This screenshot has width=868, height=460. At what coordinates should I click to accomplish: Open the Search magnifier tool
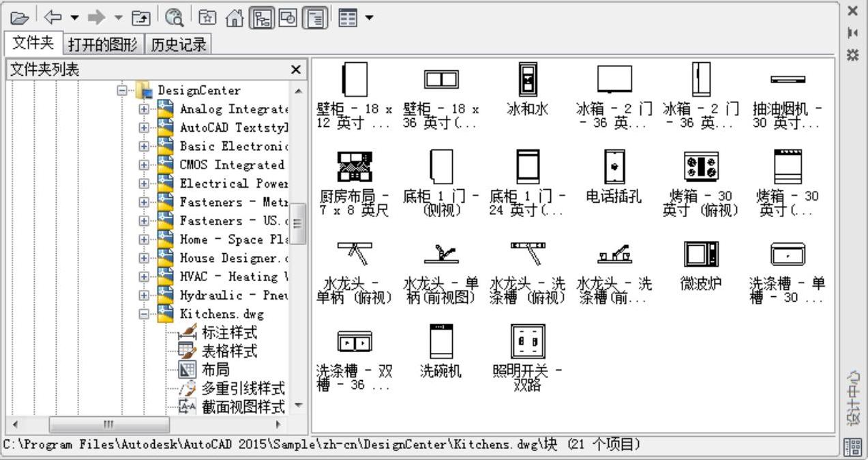[x=174, y=16]
